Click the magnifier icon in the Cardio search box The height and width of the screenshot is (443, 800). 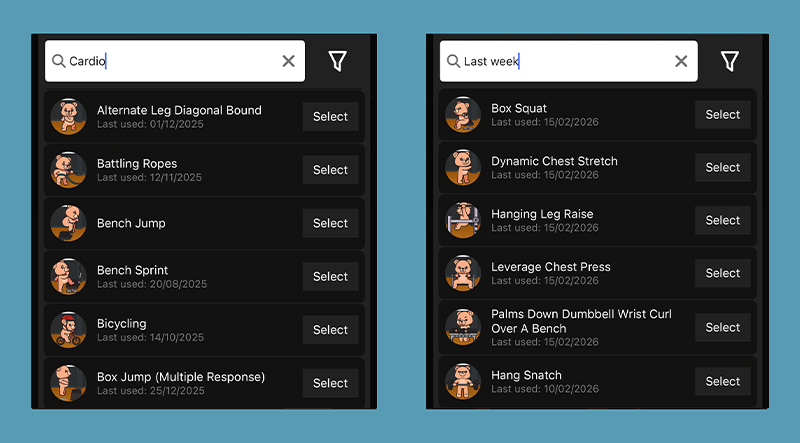coord(59,61)
